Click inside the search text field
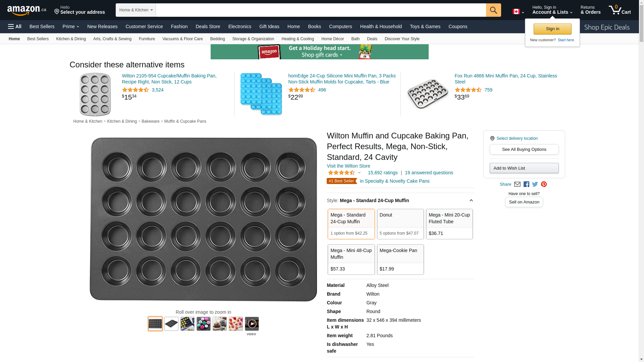This screenshot has height=362, width=644. point(320,10)
